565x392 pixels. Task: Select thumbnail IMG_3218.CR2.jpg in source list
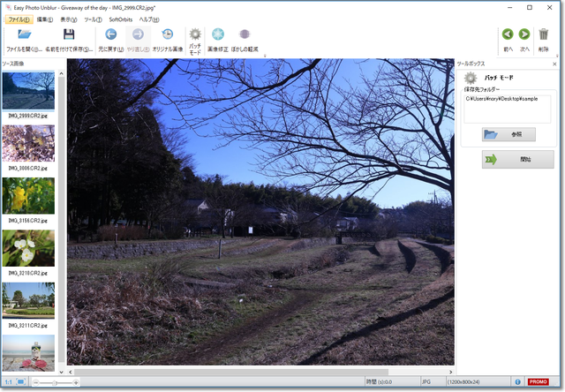[28, 248]
